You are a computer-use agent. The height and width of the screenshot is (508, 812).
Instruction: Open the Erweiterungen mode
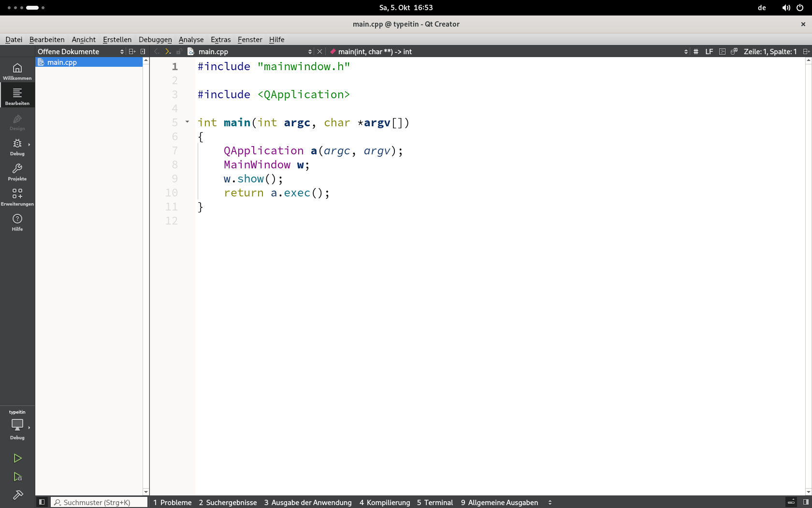point(17,196)
